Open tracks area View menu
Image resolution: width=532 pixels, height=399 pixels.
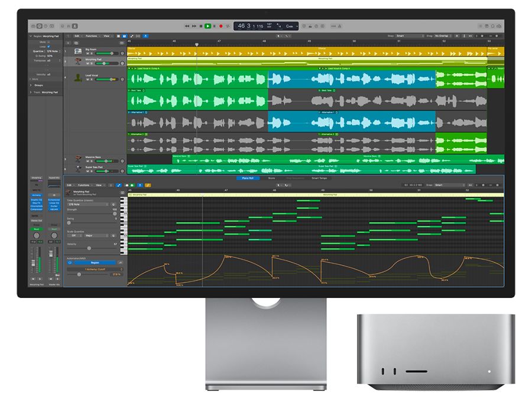[107, 36]
